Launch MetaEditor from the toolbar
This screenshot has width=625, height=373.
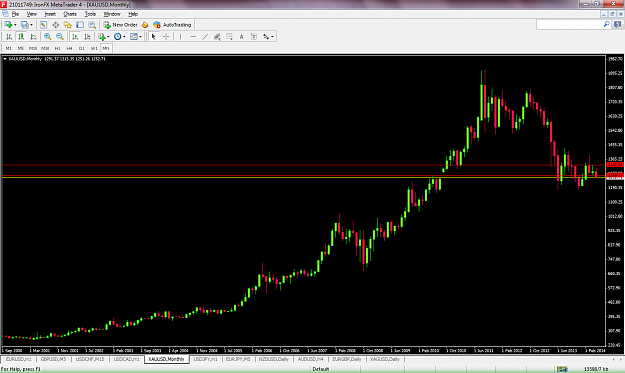145,25
